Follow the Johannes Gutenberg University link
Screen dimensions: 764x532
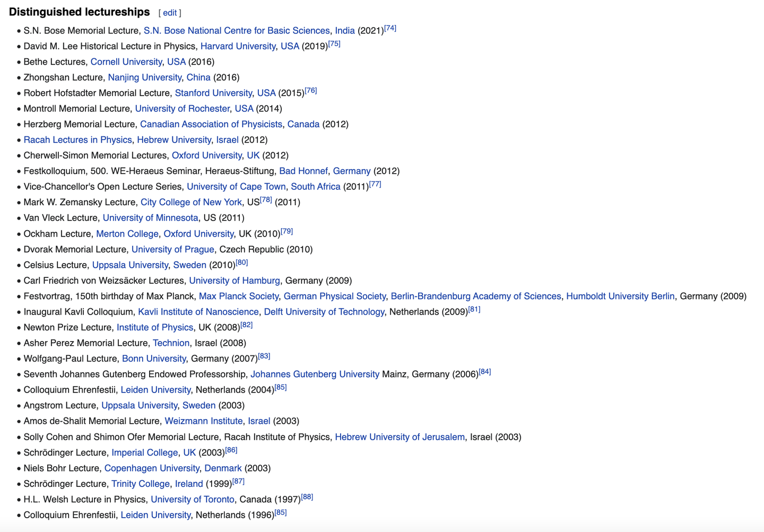click(315, 374)
